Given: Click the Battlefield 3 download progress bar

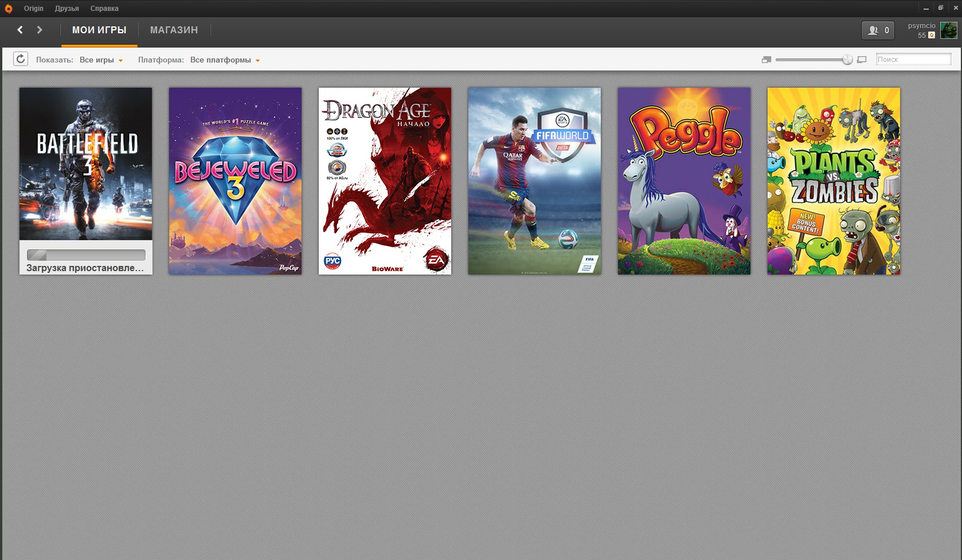Looking at the screenshot, I should click(x=86, y=255).
